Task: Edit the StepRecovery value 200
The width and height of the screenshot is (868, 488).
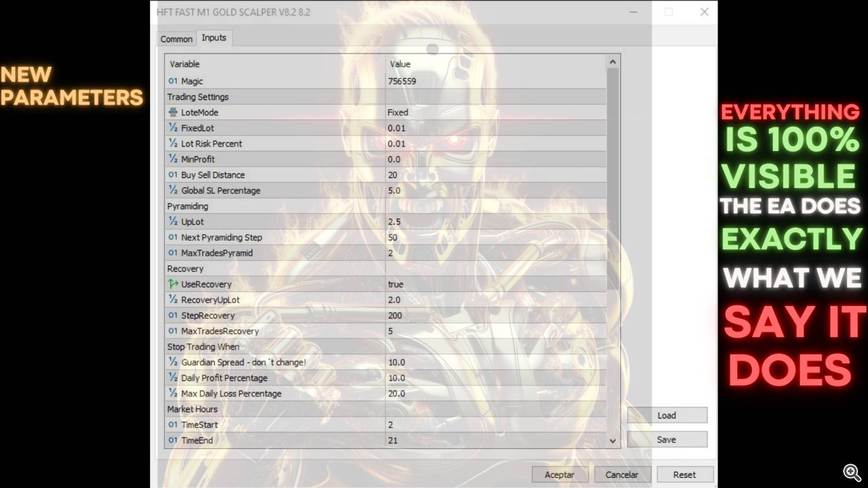Action: click(x=496, y=315)
